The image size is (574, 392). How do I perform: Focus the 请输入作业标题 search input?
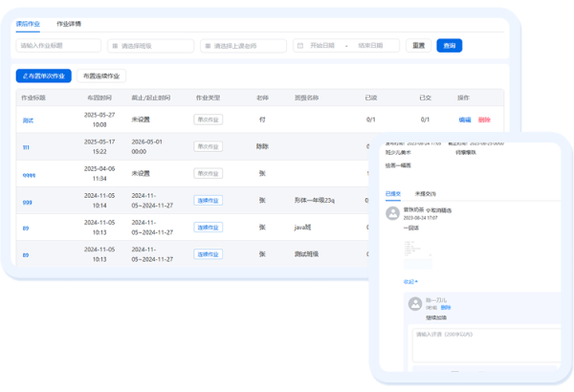pyautogui.click(x=58, y=45)
